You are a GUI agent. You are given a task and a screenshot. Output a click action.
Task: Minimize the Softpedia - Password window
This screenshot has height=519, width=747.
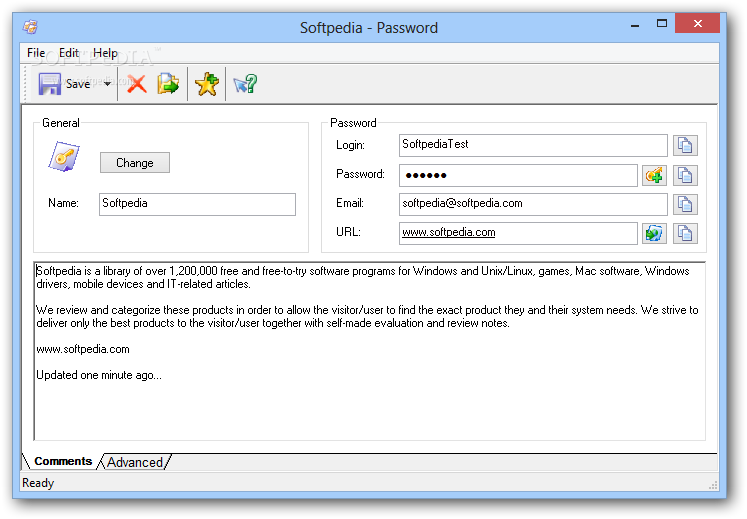[x=635, y=24]
